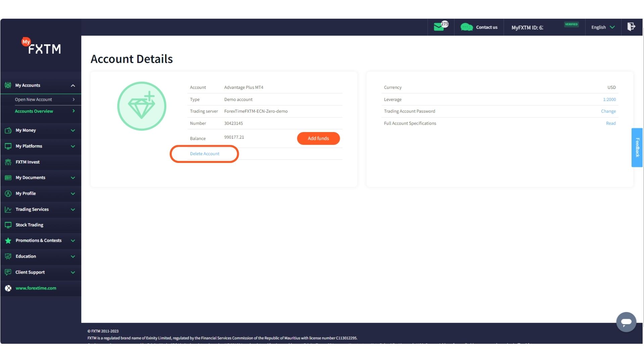
Task: Expand the My Documents chevron
Action: (73, 178)
